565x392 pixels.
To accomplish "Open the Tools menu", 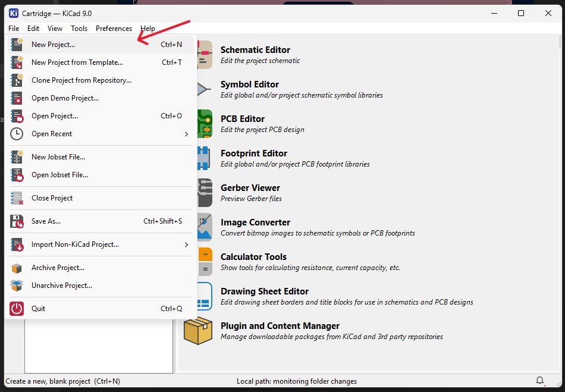I will [79, 29].
